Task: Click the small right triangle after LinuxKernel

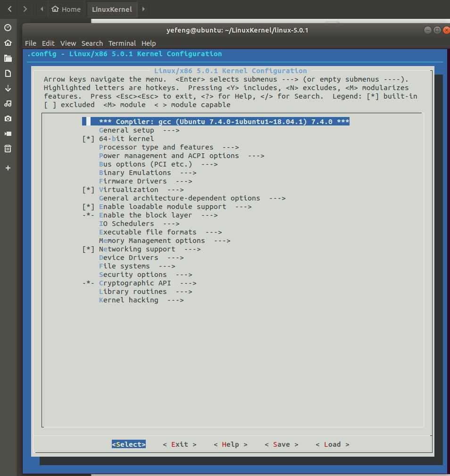Action: pos(143,9)
